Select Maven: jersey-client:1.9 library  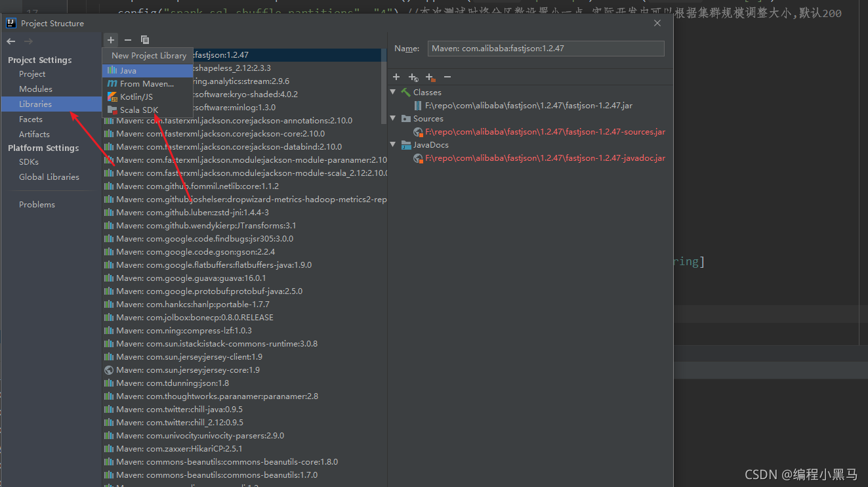[190, 356]
